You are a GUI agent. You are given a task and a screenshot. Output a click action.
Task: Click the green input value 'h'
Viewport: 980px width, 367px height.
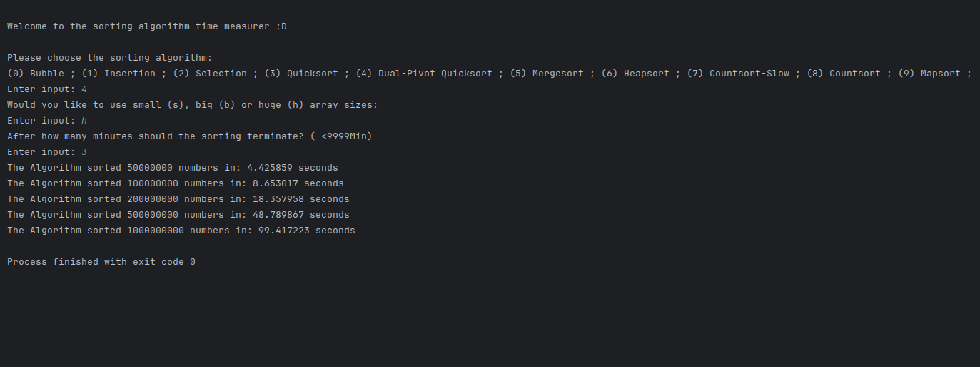click(x=84, y=121)
